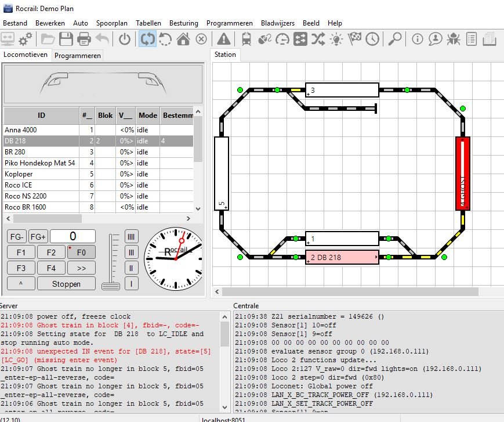Screen dimensions: 504x422
Task: Click the Stoppen button
Action: coord(66,284)
